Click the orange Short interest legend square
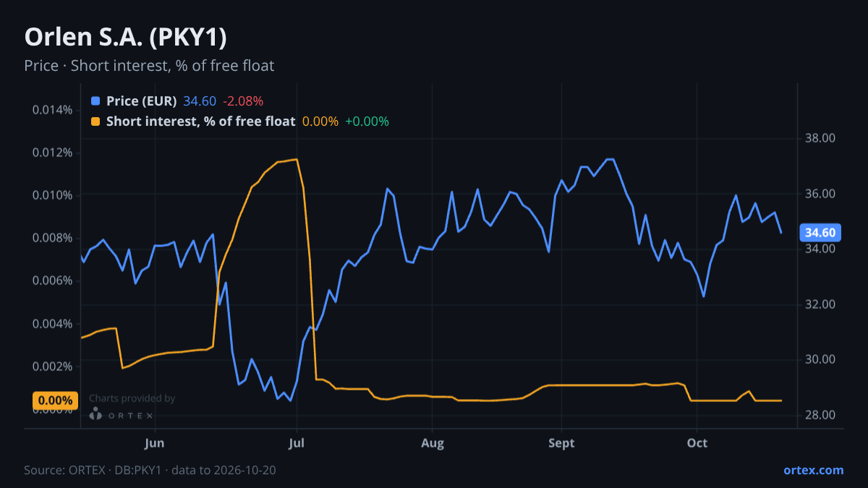Viewport: 868px width, 488px height. [95, 121]
